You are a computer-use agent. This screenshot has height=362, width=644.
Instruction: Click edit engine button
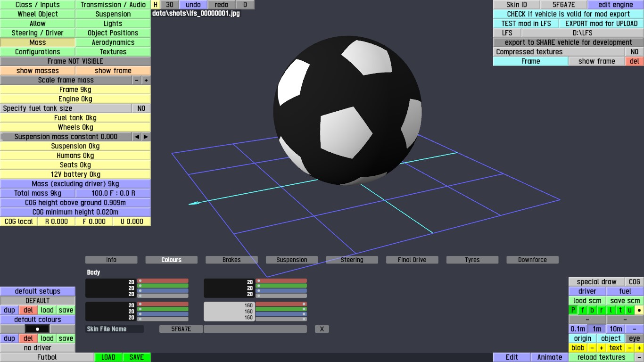pyautogui.click(x=616, y=5)
